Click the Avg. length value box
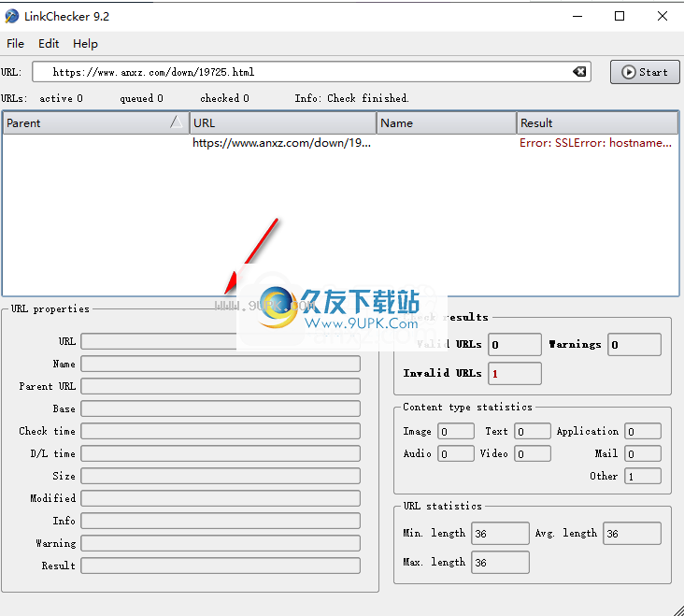The image size is (684, 616). [x=632, y=534]
